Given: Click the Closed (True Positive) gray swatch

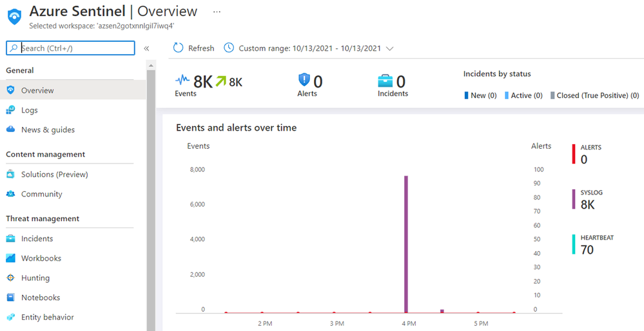Looking at the screenshot, I should (x=552, y=95).
